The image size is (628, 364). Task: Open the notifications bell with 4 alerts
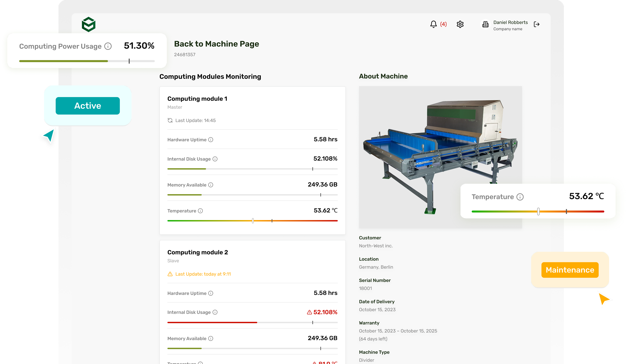click(x=434, y=24)
